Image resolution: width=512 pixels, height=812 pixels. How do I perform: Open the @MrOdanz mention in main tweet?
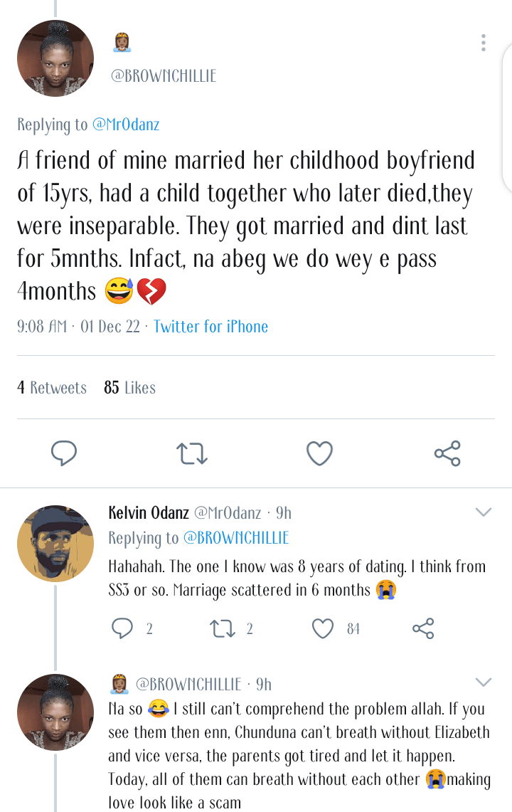coord(126,125)
